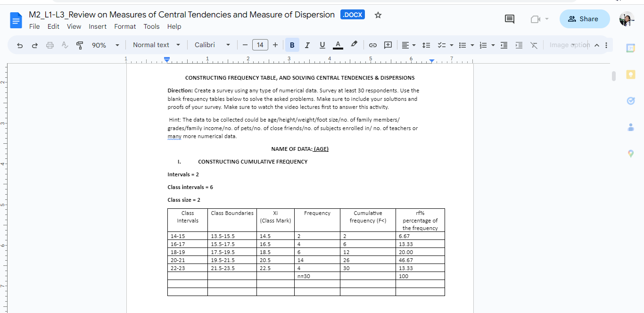Click the n=30 table cell
This screenshot has width=644, height=313.
click(x=317, y=276)
